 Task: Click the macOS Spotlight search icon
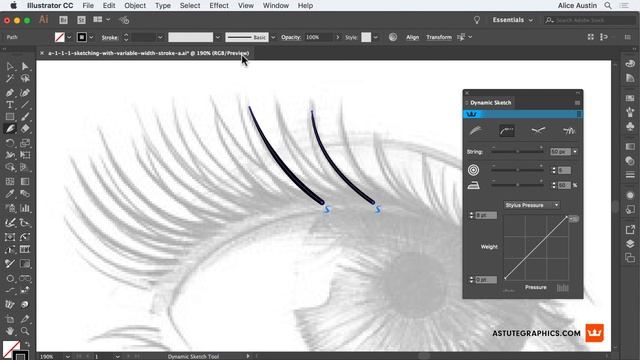click(x=608, y=6)
